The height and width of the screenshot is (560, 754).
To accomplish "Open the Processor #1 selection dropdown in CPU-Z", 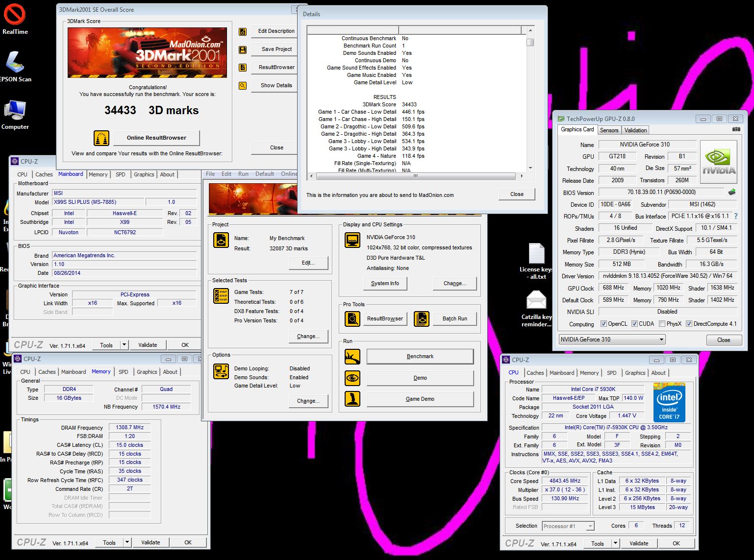I will 568,526.
